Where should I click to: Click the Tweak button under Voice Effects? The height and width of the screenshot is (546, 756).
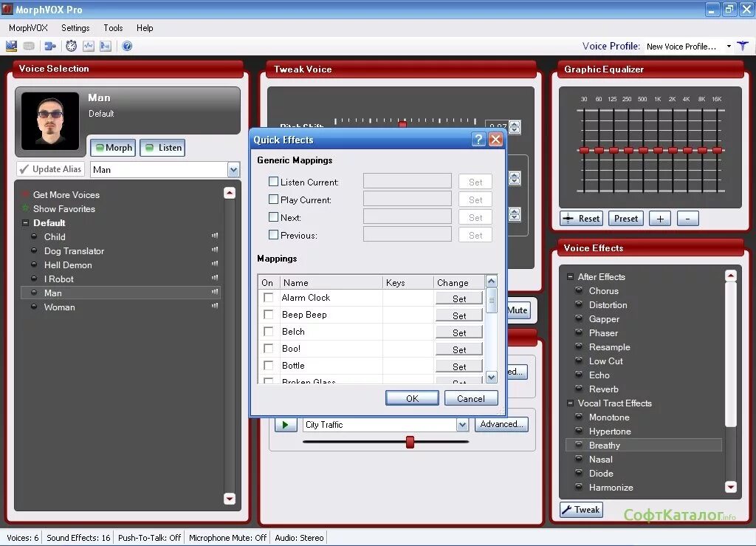point(582,510)
